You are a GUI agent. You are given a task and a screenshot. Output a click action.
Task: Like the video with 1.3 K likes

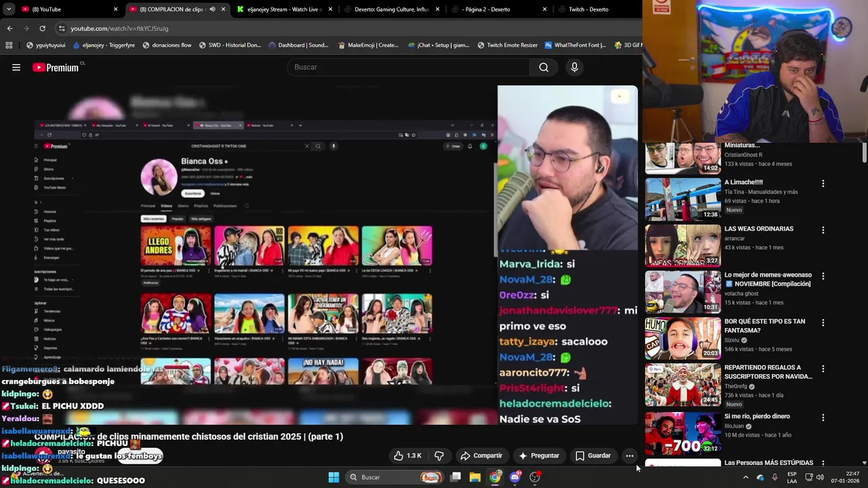click(408, 455)
